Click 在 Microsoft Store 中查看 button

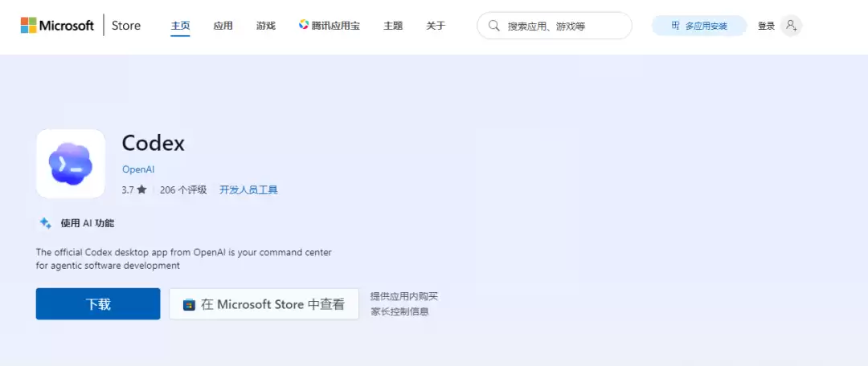pos(264,304)
